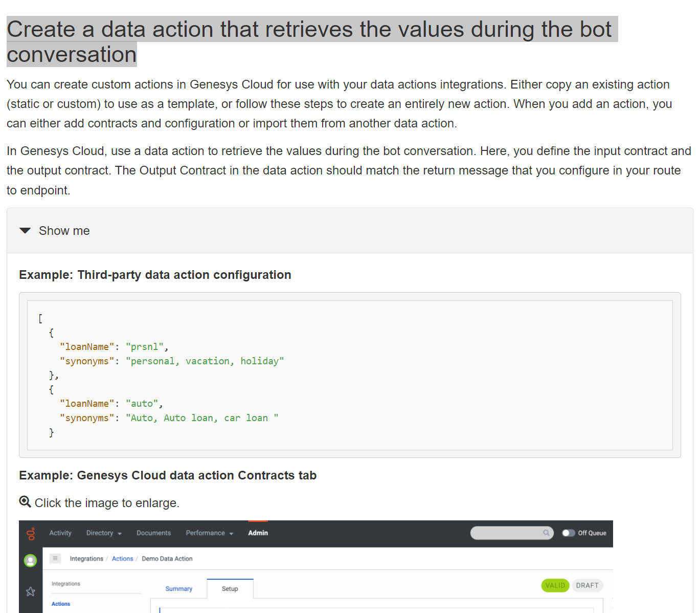Collapse the Show me section arrow
This screenshot has width=700, height=613.
tap(25, 231)
